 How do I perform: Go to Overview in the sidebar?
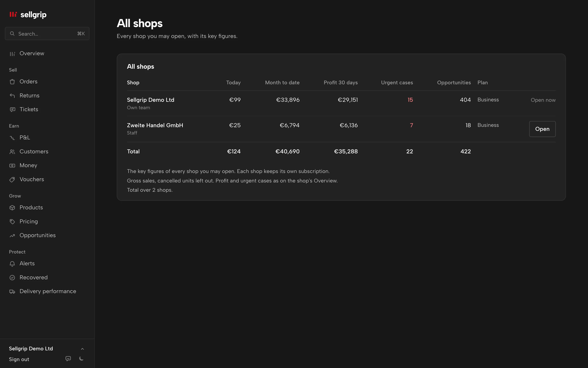tap(47, 53)
